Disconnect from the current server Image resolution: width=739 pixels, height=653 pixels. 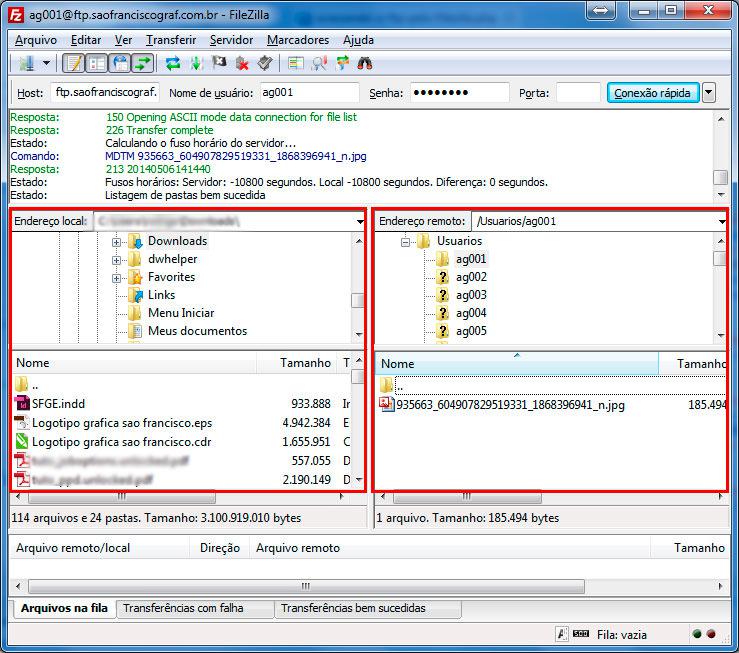[x=242, y=63]
